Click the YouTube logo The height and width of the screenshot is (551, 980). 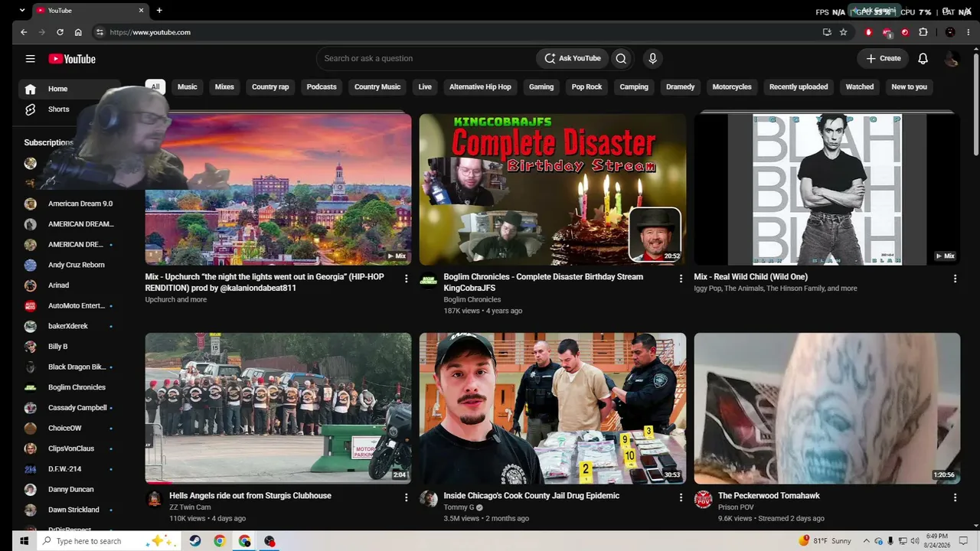click(72, 59)
